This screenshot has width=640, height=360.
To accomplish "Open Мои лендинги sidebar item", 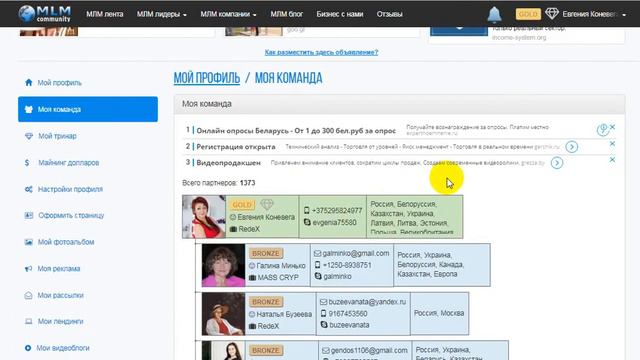I will click(60, 321).
